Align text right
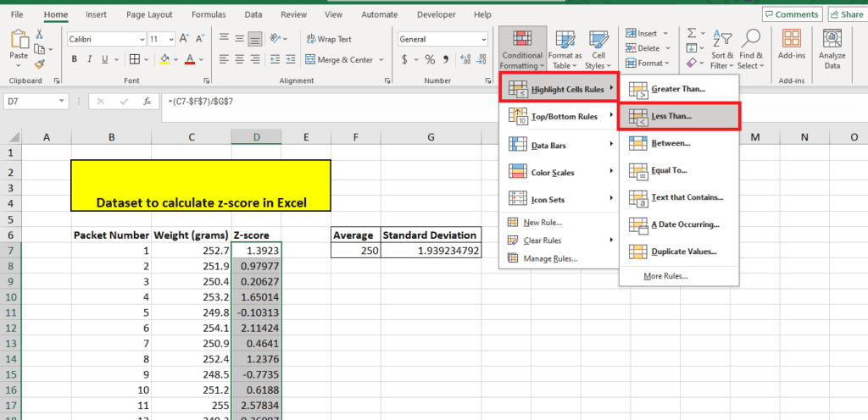The image size is (868, 420). click(255, 58)
